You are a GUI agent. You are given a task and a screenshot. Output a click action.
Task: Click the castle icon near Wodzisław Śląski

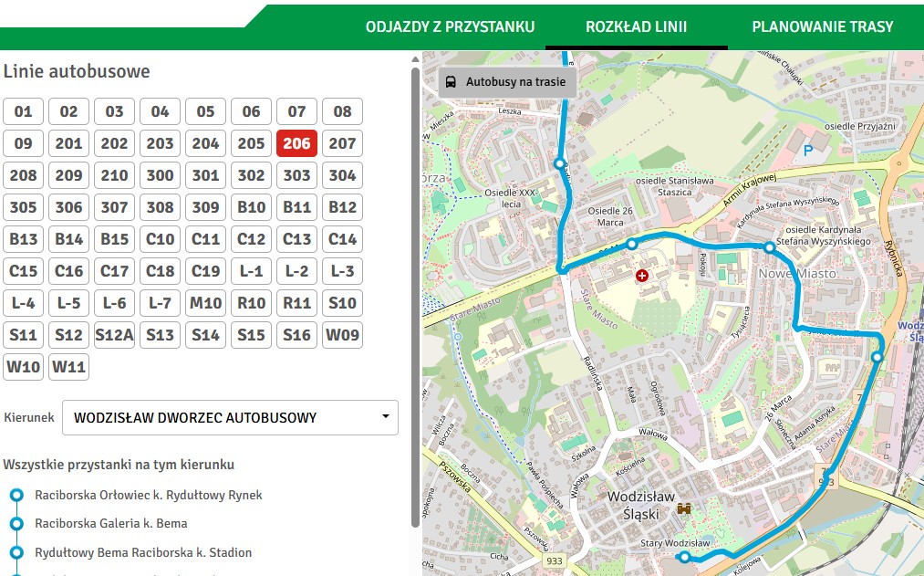click(684, 508)
